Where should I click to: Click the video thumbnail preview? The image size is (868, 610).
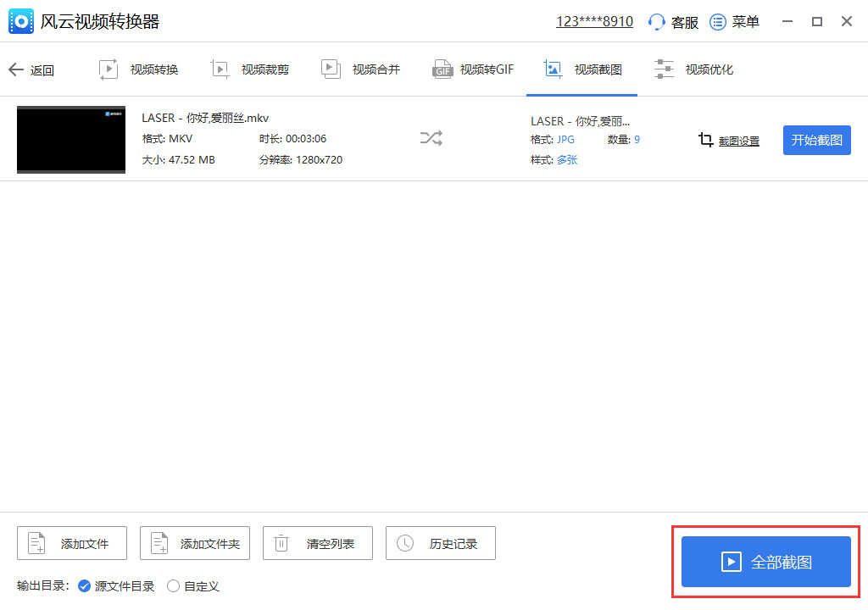click(71, 140)
